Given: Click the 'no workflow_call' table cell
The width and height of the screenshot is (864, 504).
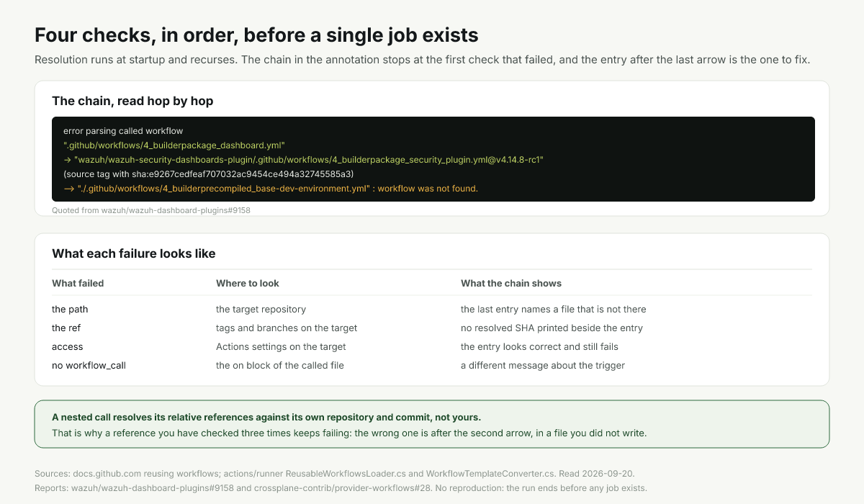Looking at the screenshot, I should click(89, 365).
